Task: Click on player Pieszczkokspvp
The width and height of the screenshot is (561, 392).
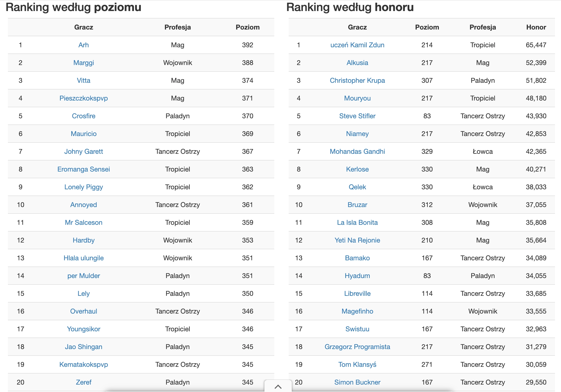Action: pyautogui.click(x=84, y=98)
